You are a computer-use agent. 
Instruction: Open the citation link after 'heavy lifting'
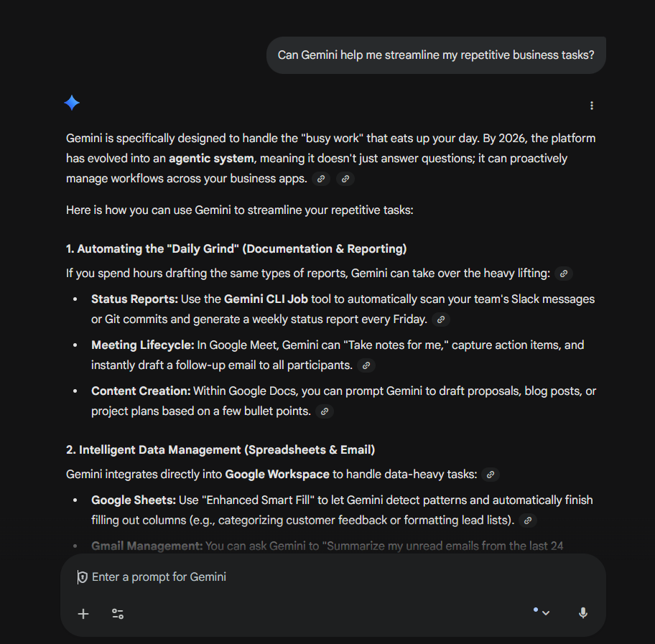[563, 274]
